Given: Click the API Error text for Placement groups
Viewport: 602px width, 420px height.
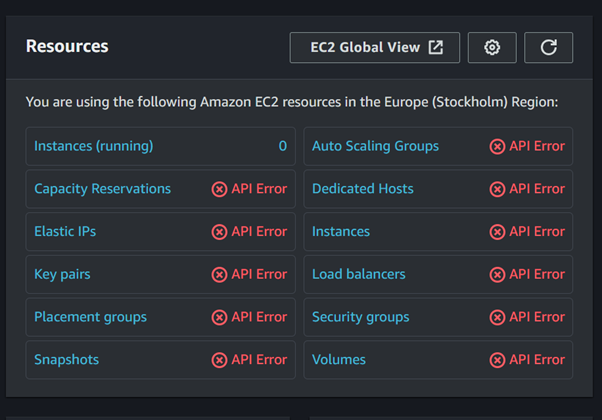Looking at the screenshot, I should (x=259, y=317).
